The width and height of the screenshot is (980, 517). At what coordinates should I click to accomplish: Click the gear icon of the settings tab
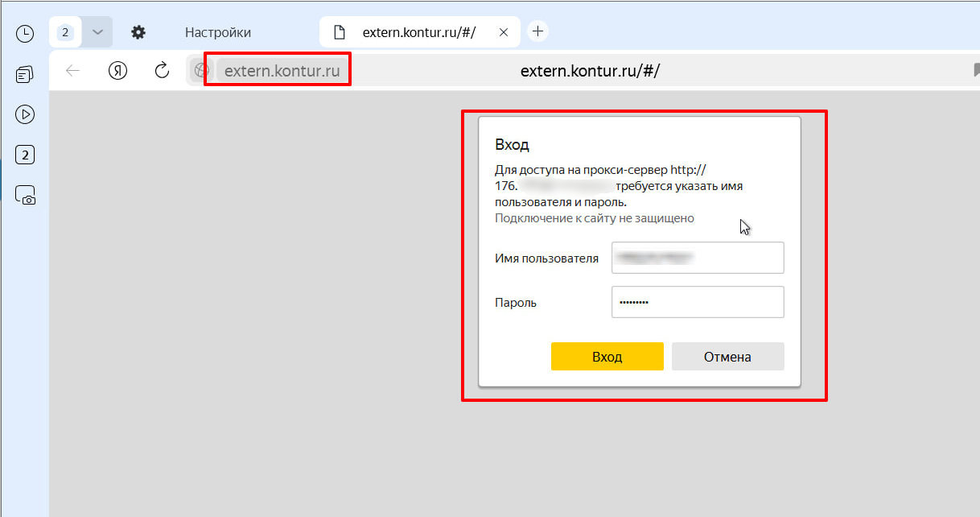click(x=138, y=32)
